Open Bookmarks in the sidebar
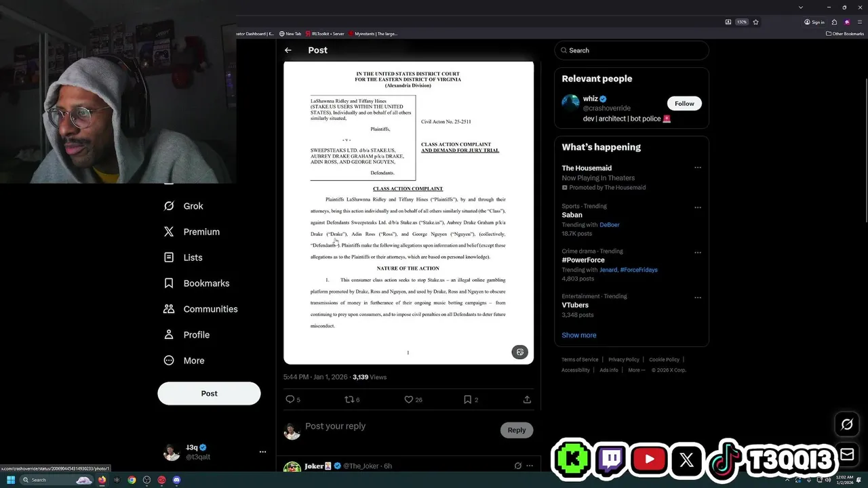Screen dimensions: 868x488 [x=197, y=283]
